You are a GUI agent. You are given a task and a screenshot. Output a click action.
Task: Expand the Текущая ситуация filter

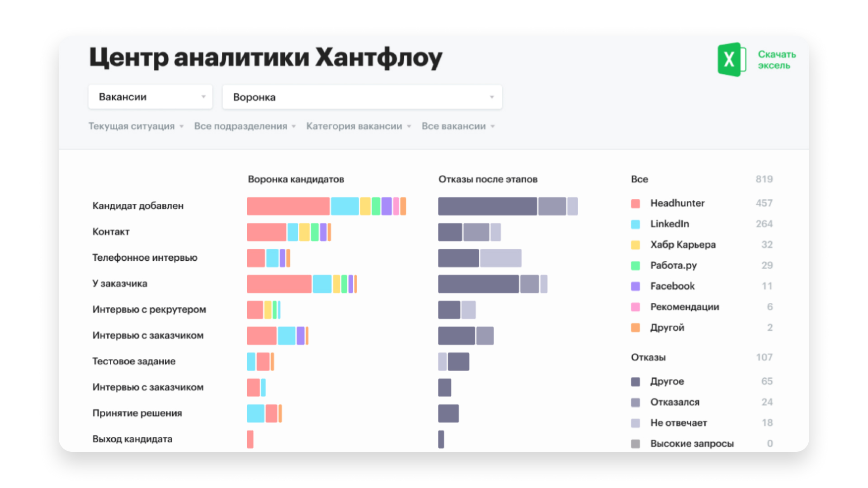(x=136, y=127)
